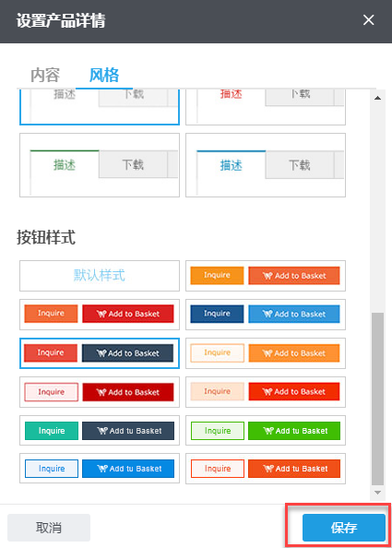Open the 风格 tab
This screenshot has height=548, width=392.
[x=104, y=75]
